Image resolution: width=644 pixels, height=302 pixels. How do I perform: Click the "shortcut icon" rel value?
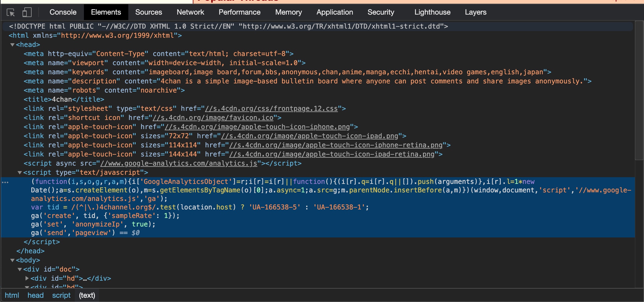[94, 118]
